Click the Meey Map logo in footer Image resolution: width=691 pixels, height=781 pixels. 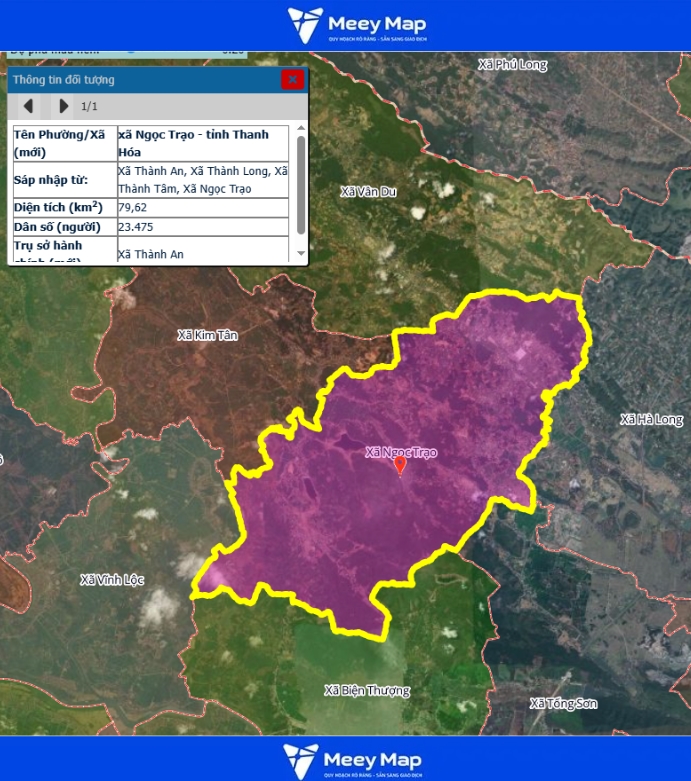345,760
